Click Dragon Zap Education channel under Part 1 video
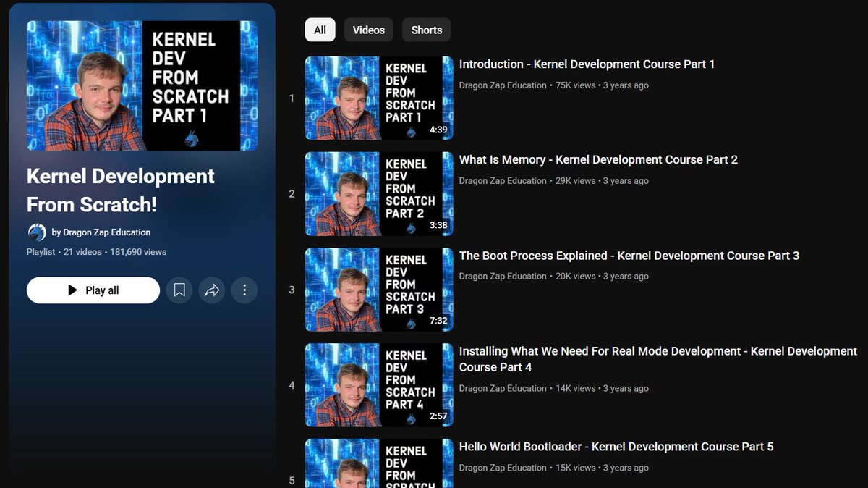Screen dimensions: 868x488 [503, 85]
